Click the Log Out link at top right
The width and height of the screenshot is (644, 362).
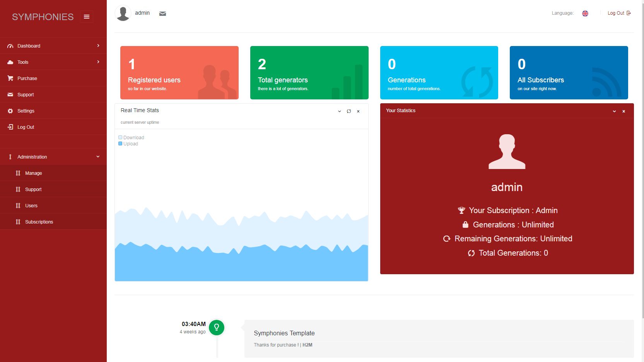(619, 13)
